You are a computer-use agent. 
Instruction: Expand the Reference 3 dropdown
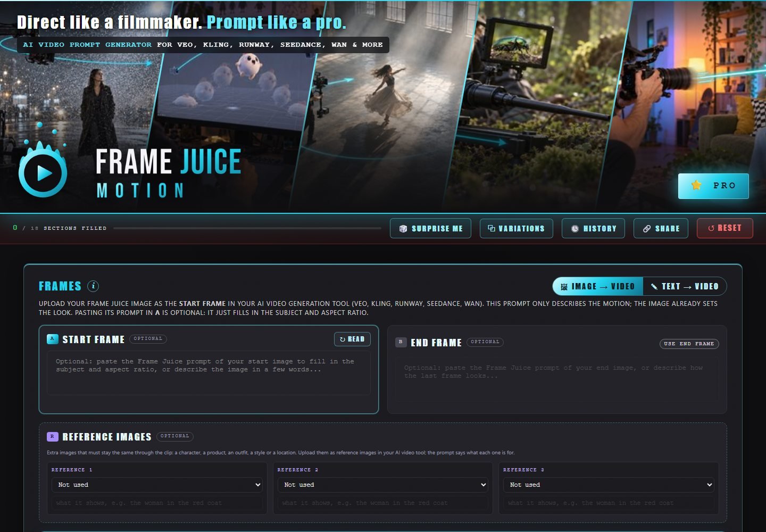(608, 485)
